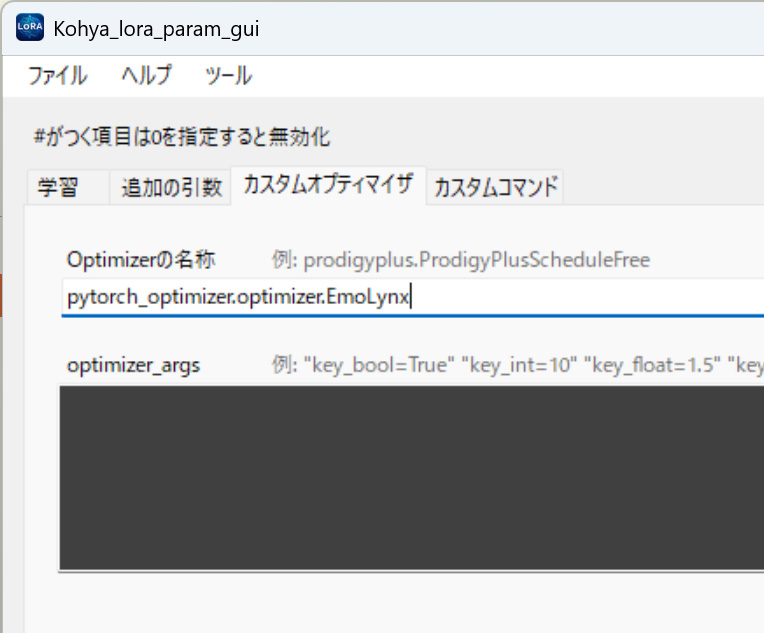Click the 例: prefix before the prodigyplus example
The width and height of the screenshot is (764, 633).
pos(285,260)
